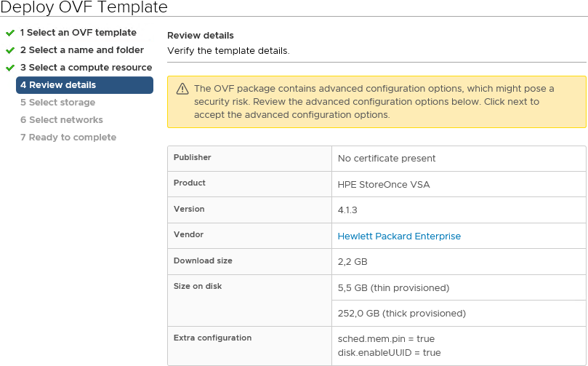The height and width of the screenshot is (366, 588).
Task: Select step 6 Select networks
Action: (x=62, y=120)
